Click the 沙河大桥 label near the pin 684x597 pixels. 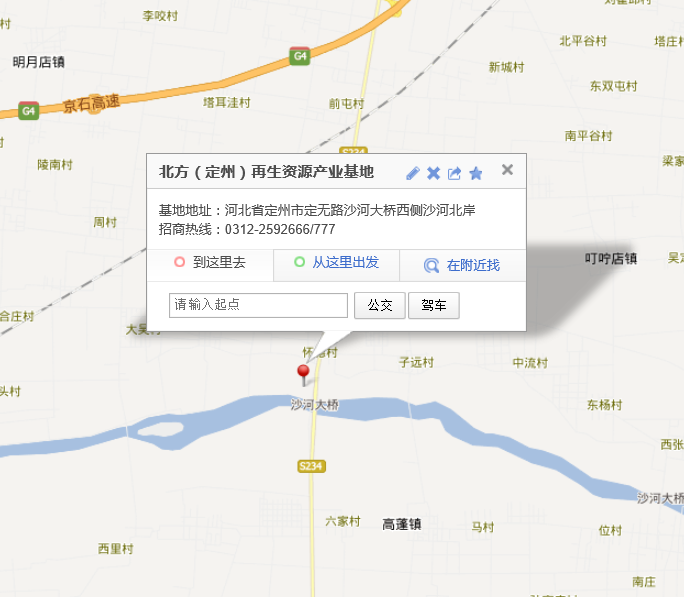pos(315,405)
